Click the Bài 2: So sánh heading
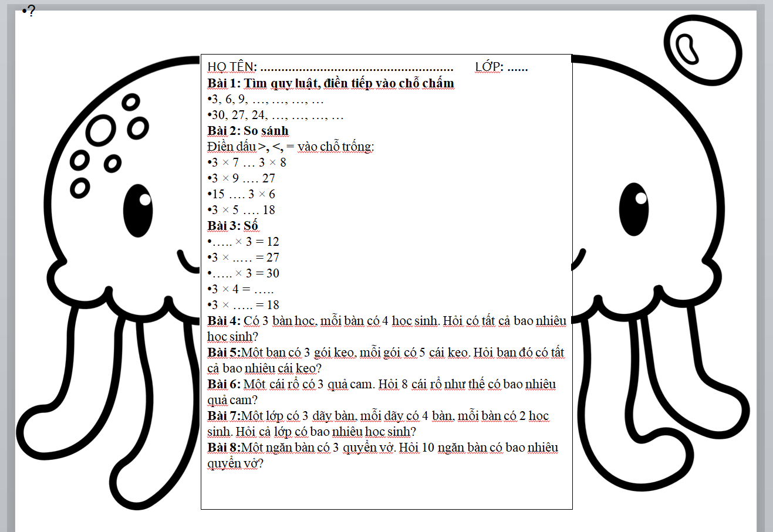Screen dimensions: 773x532 click(x=248, y=131)
